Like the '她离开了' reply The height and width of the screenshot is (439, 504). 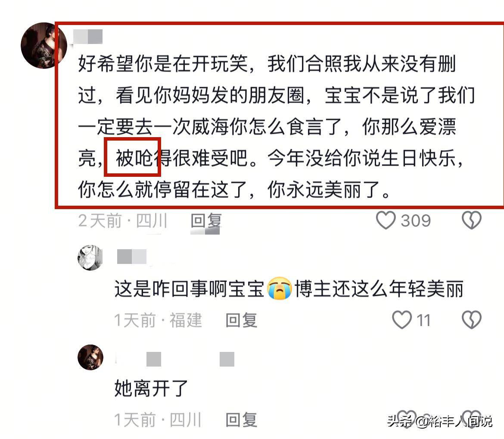click(407, 419)
